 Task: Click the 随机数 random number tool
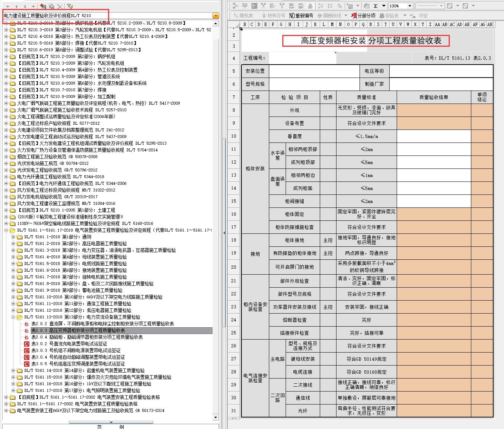244,16
